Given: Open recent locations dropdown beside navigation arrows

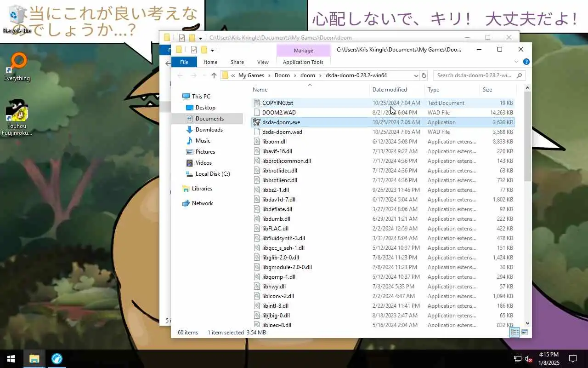Looking at the screenshot, I should pos(204,75).
